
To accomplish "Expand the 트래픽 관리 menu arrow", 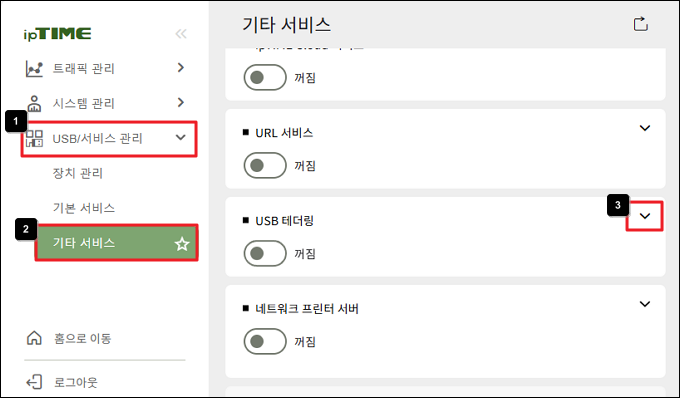I will (181, 68).
